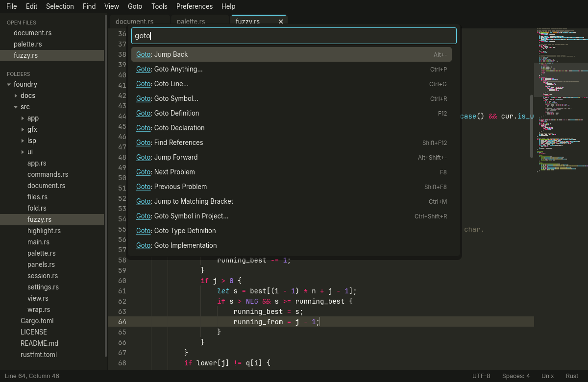Select Goto: Goto Type Definition
Image resolution: width=588 pixels, height=382 pixels.
292,231
